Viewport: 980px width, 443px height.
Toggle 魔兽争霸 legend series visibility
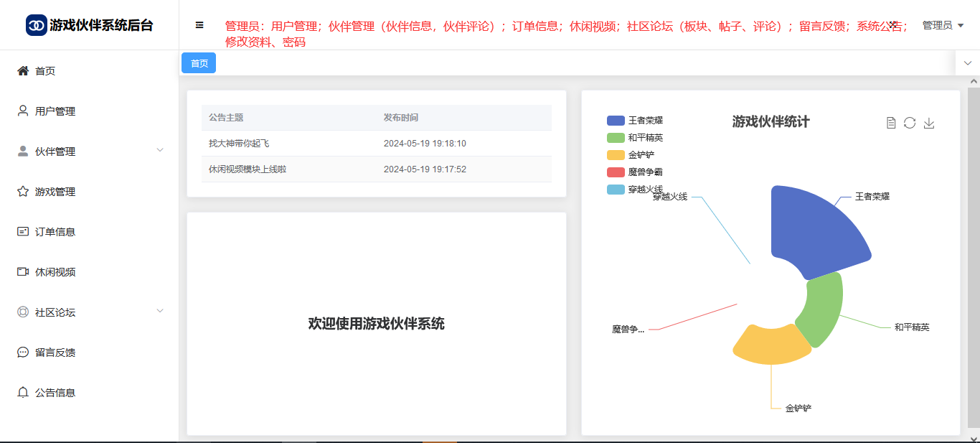616,172
